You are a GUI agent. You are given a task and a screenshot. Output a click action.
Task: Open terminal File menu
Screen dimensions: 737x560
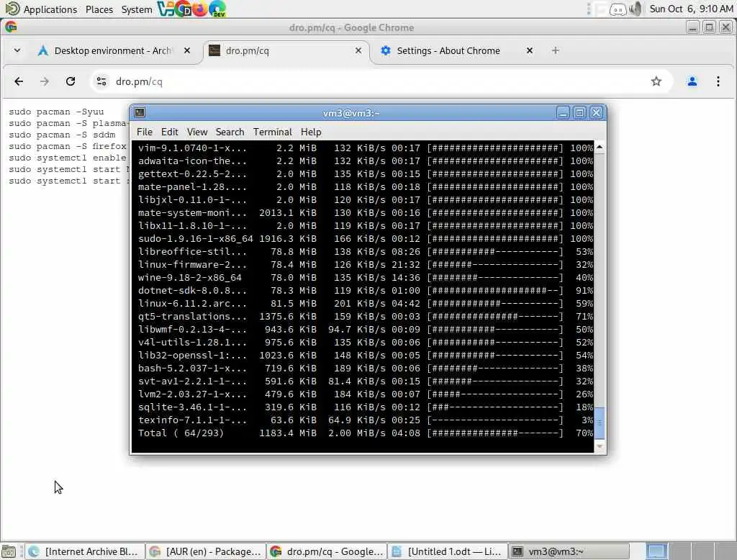[144, 132]
